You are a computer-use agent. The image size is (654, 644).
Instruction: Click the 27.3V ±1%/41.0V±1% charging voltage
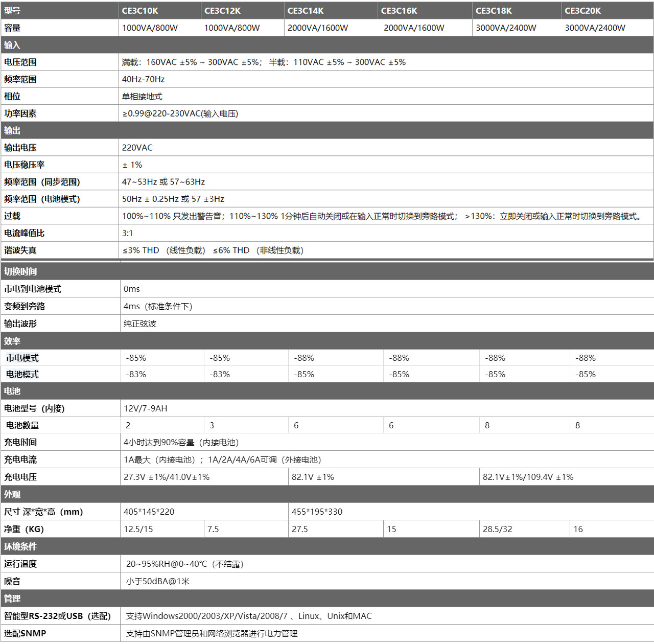click(x=167, y=477)
